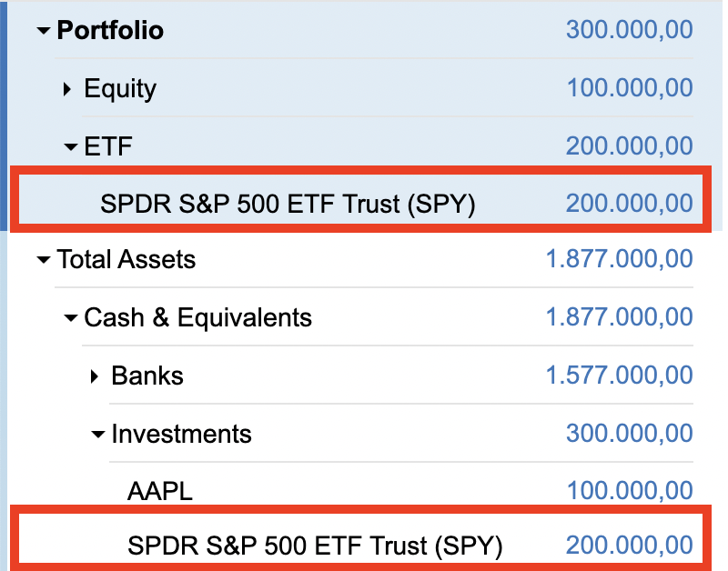Expand the Equity disclosure triangle
Image resolution: width=728 pixels, height=571 pixels.
click(x=68, y=89)
